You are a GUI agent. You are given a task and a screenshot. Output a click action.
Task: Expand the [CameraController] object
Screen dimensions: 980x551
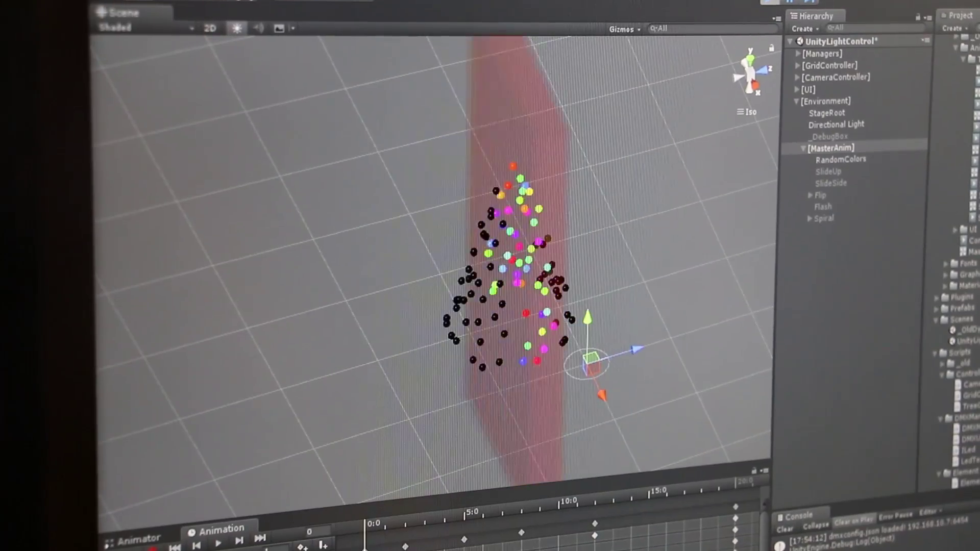click(x=797, y=77)
